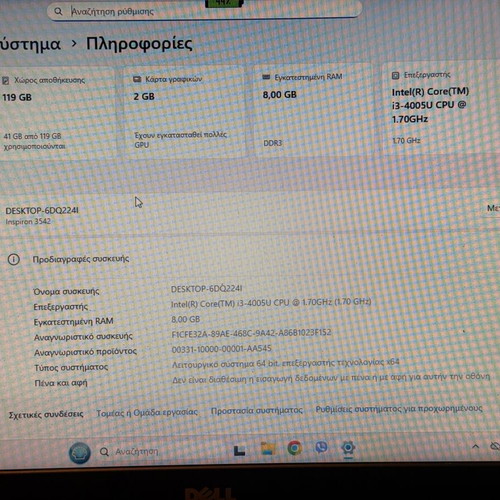Image resolution: width=500 pixels, height=500 pixels.
Task: Show hidden system tray icons chevron
Action: tap(476, 446)
